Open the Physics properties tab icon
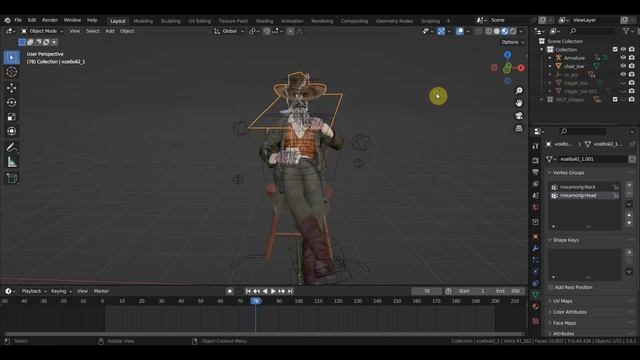The height and width of the screenshot is (360, 640). click(x=536, y=271)
